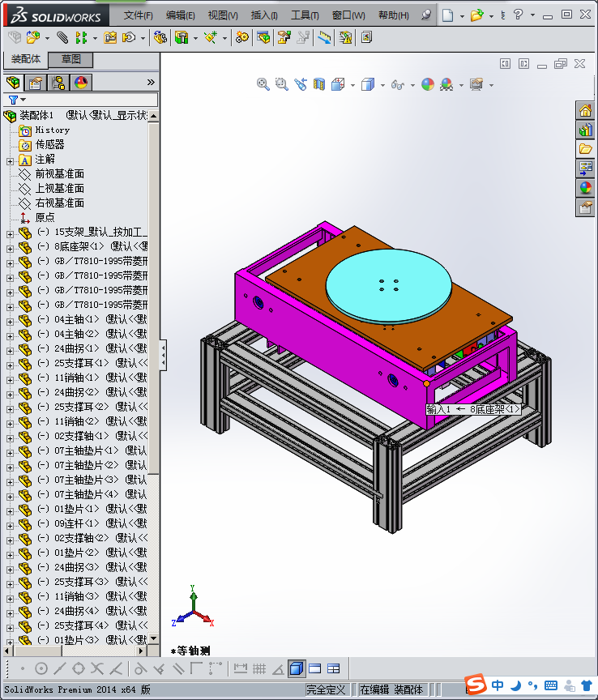The image size is (598, 700).
Task: Click the Reference Geometry icon
Action: pos(211,37)
